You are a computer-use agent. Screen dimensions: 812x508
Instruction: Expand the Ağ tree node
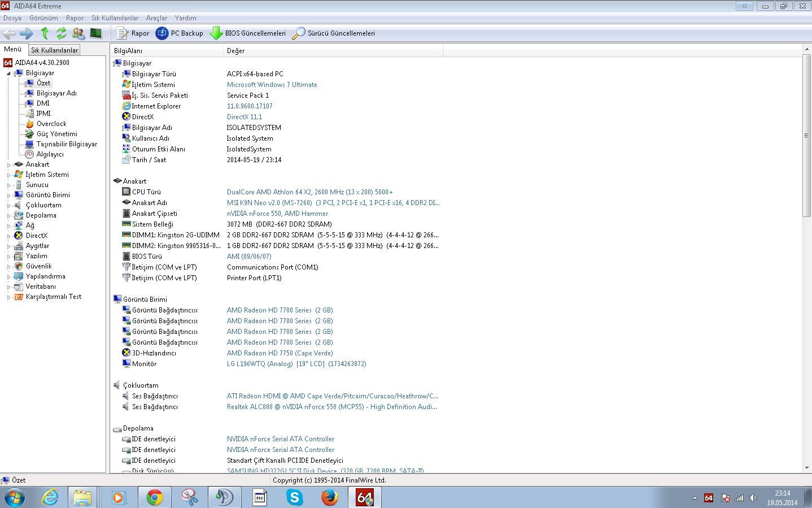point(8,226)
